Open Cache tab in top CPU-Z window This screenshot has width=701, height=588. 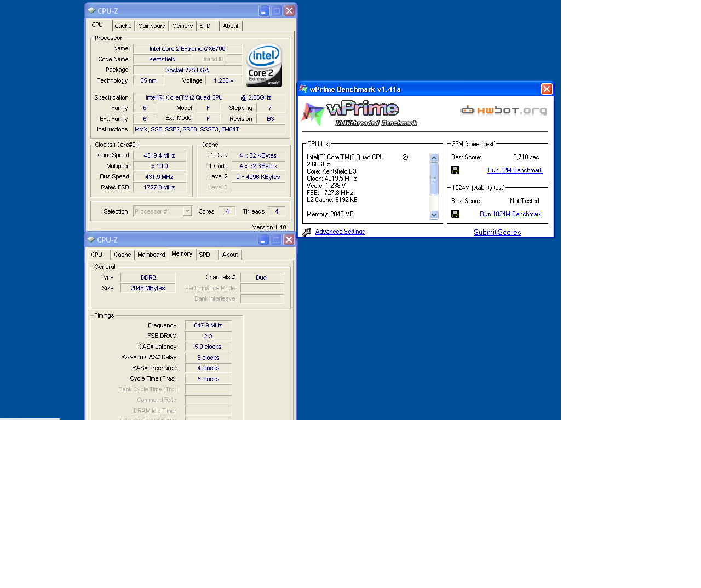coord(123,26)
